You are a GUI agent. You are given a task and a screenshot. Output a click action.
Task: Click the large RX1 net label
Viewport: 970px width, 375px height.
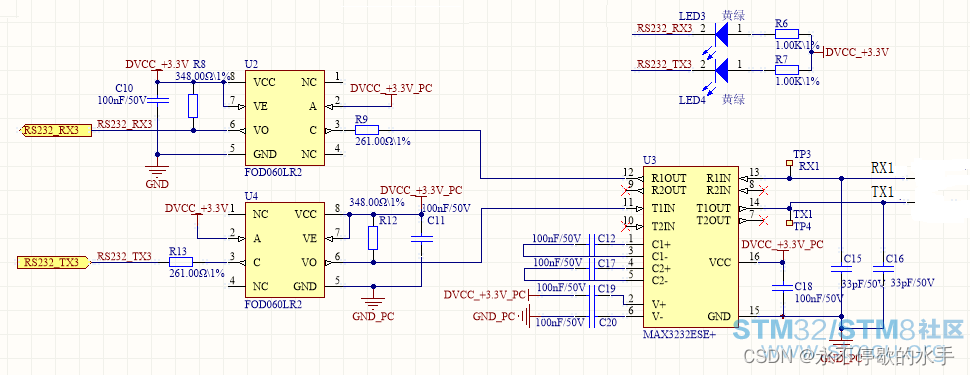click(883, 168)
